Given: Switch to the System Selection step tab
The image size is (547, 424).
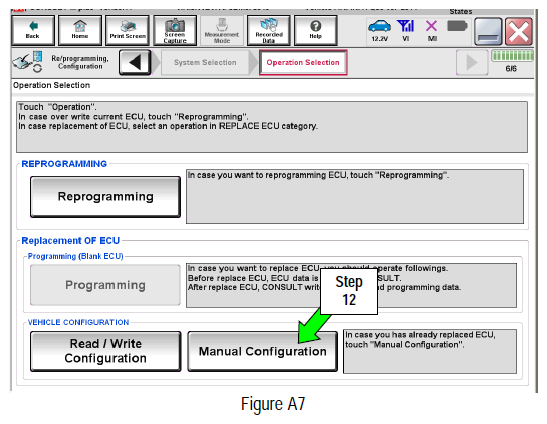Looking at the screenshot, I should point(205,62).
